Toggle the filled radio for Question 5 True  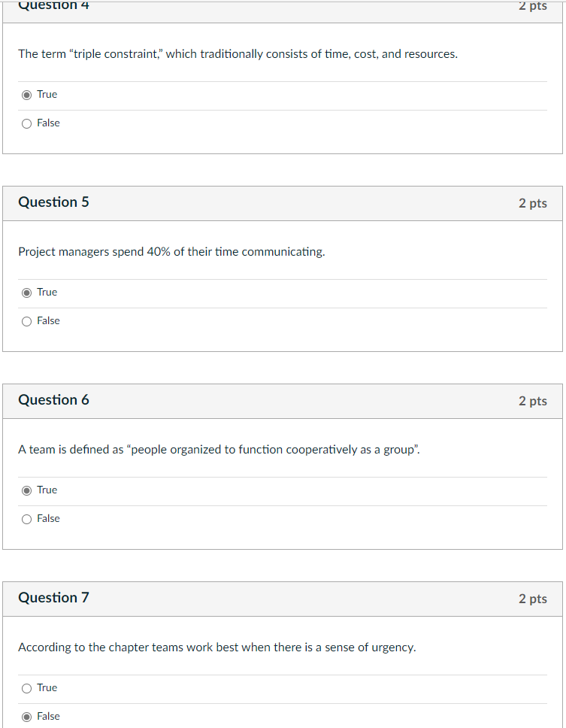(26, 292)
